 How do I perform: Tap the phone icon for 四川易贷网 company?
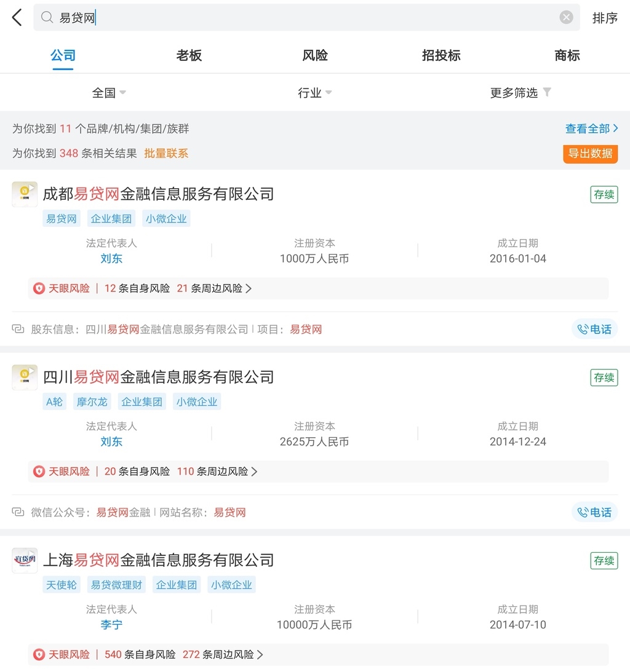tap(594, 512)
